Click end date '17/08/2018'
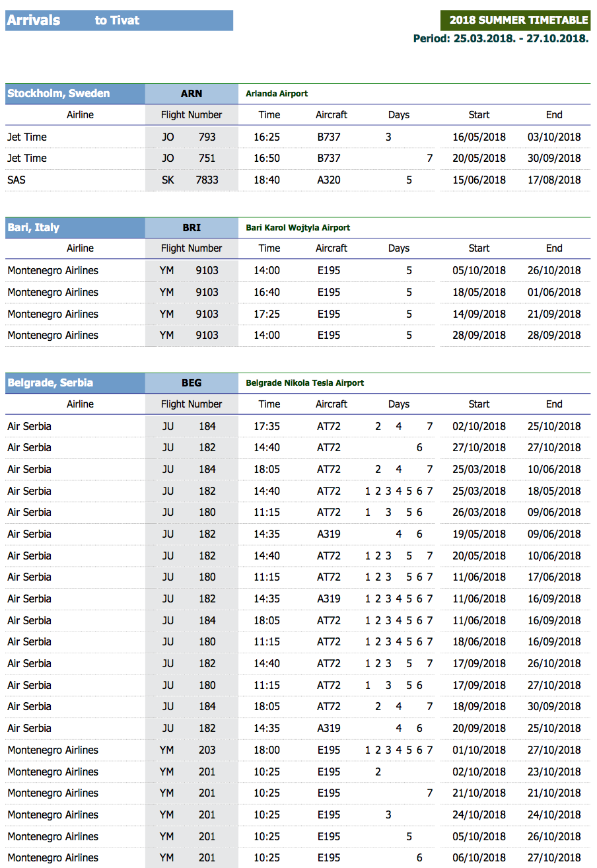The width and height of the screenshot is (597, 868). click(x=554, y=180)
